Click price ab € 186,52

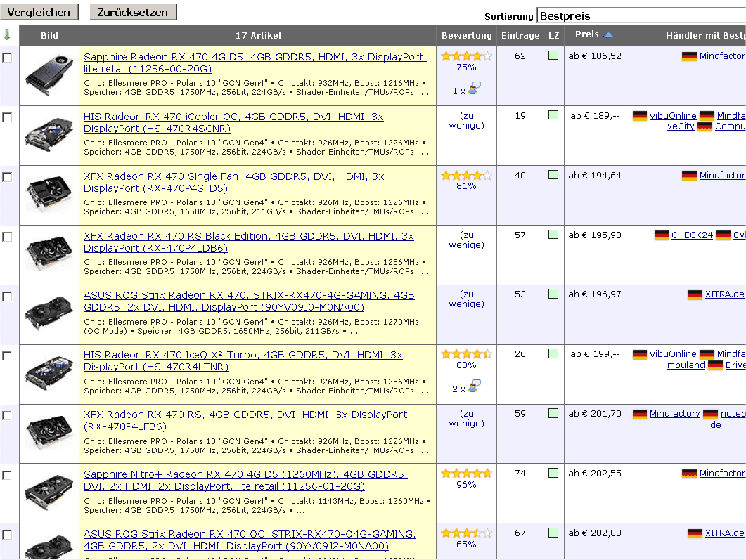coord(595,56)
